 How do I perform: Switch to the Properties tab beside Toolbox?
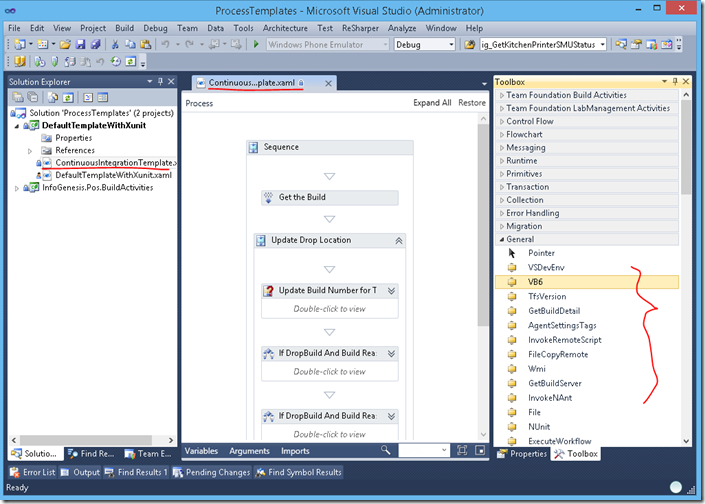[522, 454]
